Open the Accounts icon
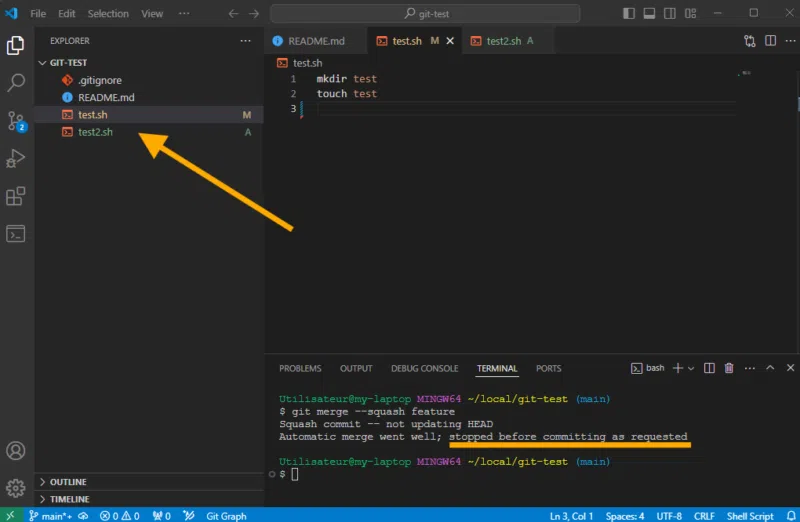Screen dimensions: 800x522 pos(16,452)
